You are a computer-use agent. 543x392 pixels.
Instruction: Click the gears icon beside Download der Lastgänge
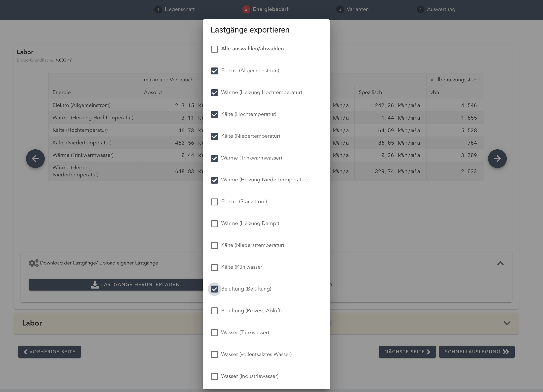[34, 263]
